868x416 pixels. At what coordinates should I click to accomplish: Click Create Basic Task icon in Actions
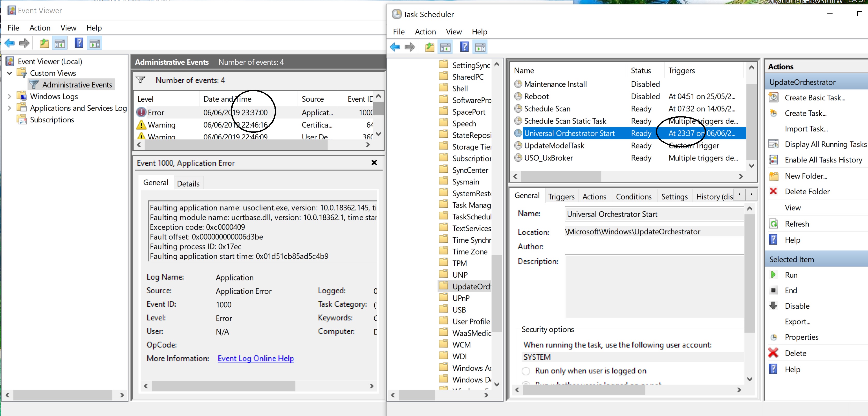773,97
